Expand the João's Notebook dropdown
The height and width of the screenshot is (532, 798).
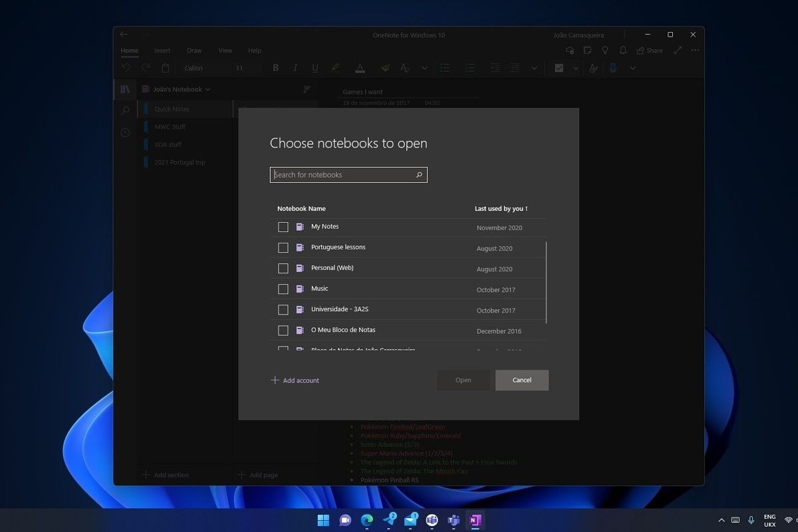tap(177, 89)
